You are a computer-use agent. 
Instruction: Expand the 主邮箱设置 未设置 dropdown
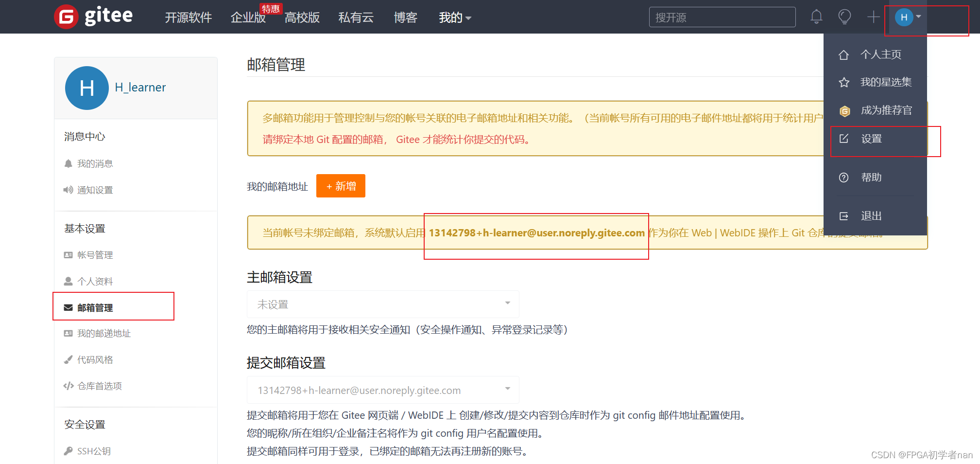point(383,304)
